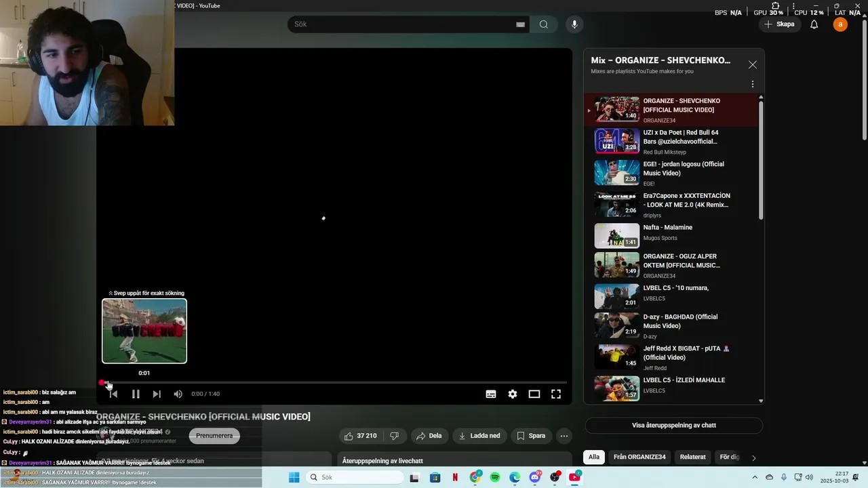Select the Alla filter chip
Viewport: 868px width, 488px height.
594,457
